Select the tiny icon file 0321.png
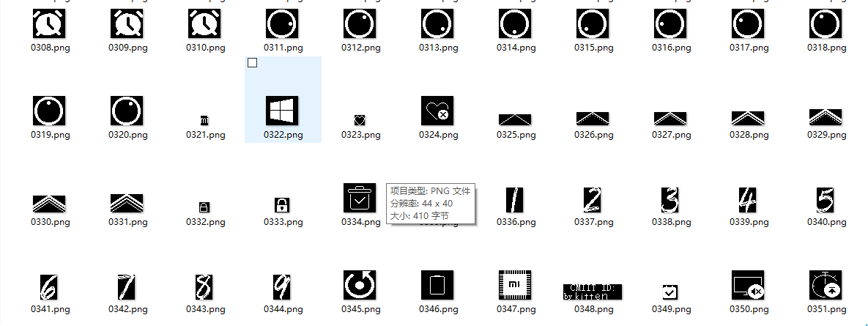Viewport: 868px width, 326px height. (204, 119)
